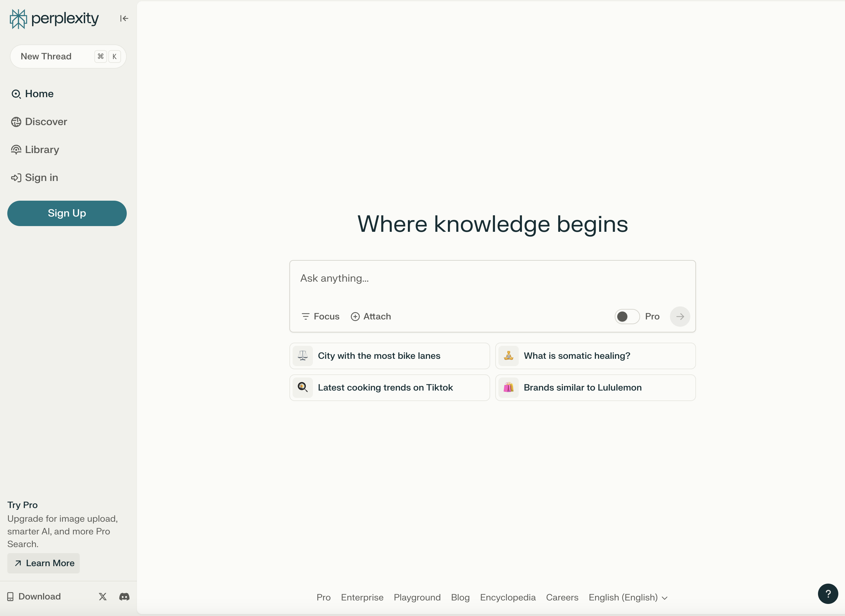845x616 pixels.
Task: Open the Pro footer link
Action: (323, 597)
